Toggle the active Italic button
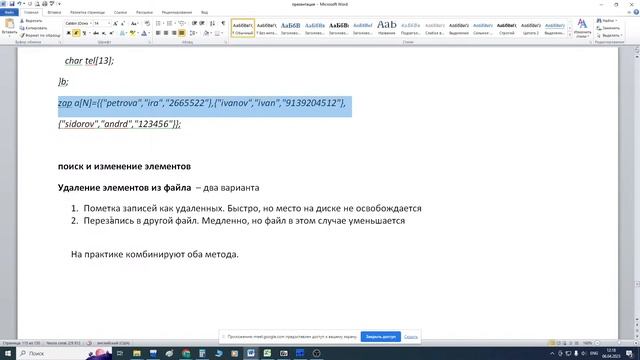The height and width of the screenshot is (360, 640). point(76,33)
